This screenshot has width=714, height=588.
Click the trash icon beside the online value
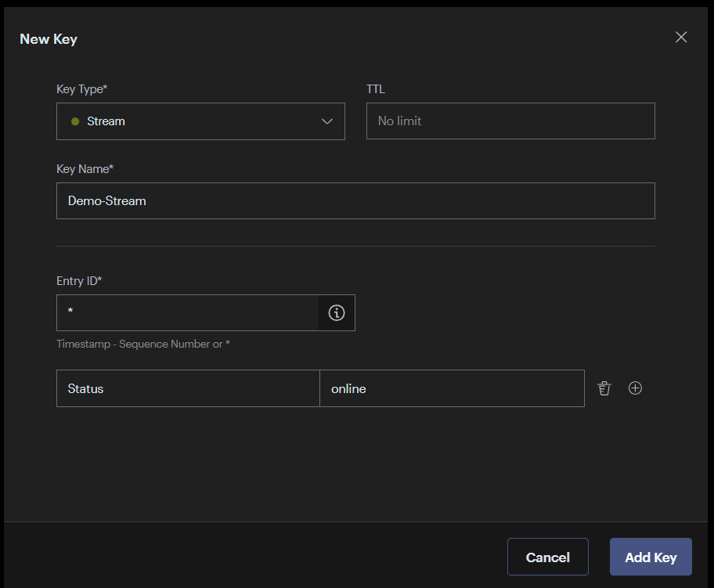point(604,388)
